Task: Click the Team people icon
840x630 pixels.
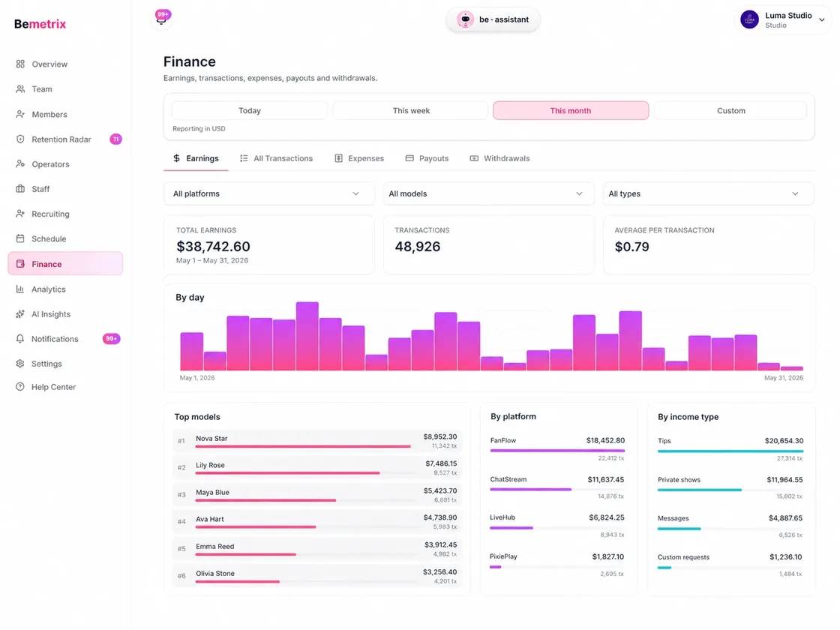Action: click(x=20, y=89)
